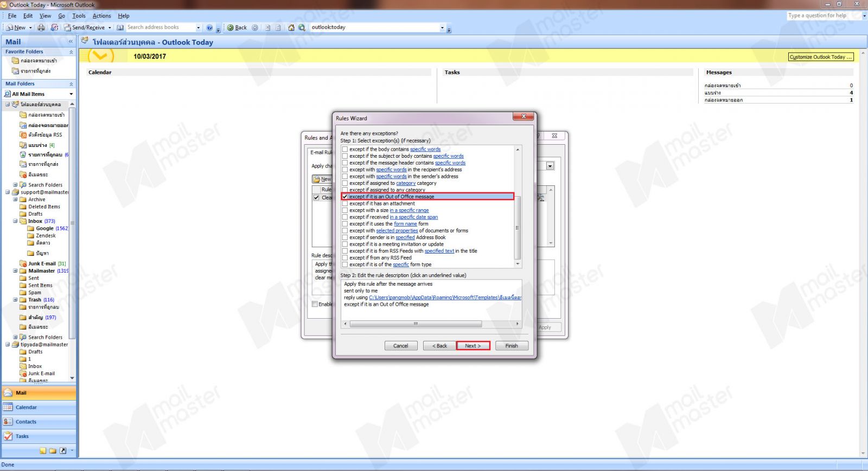Click the '< Back' button in Rules Wizard
The width and height of the screenshot is (868, 471).
(439, 346)
